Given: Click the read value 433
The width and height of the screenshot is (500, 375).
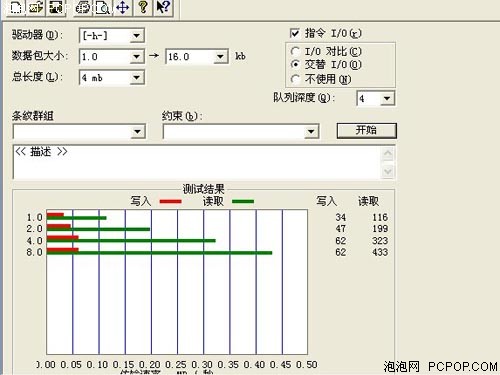Looking at the screenshot, I should click(x=380, y=252).
